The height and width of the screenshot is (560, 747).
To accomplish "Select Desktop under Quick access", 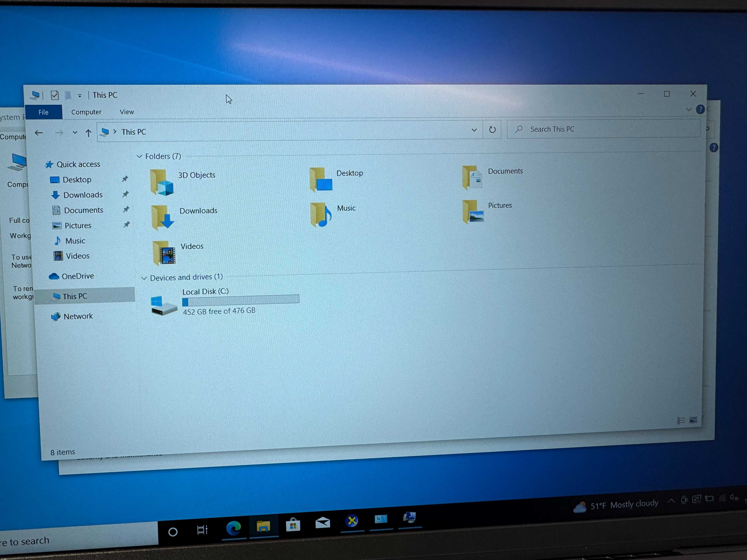I will coord(77,180).
